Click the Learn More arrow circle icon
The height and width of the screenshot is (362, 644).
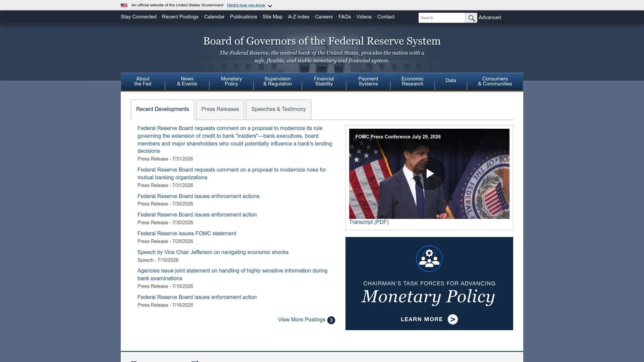(452, 319)
